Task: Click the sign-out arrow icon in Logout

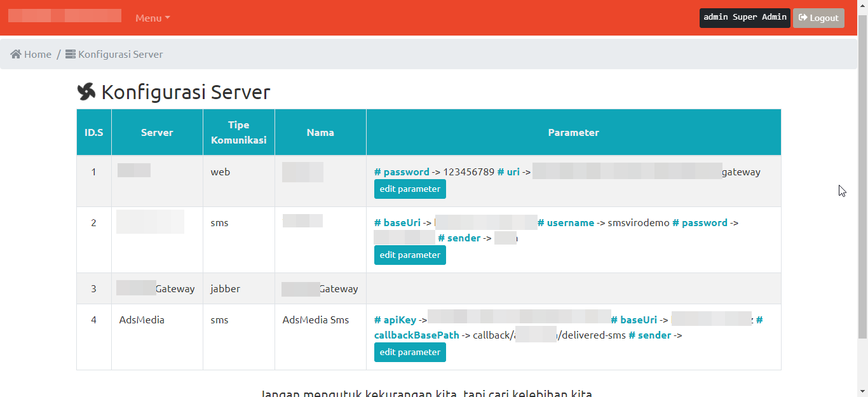Action: coord(803,18)
